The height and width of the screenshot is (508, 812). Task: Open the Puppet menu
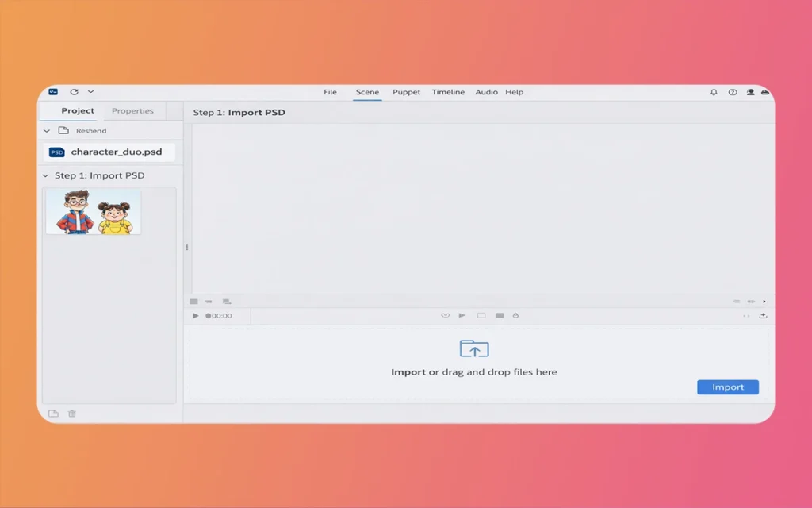406,92
